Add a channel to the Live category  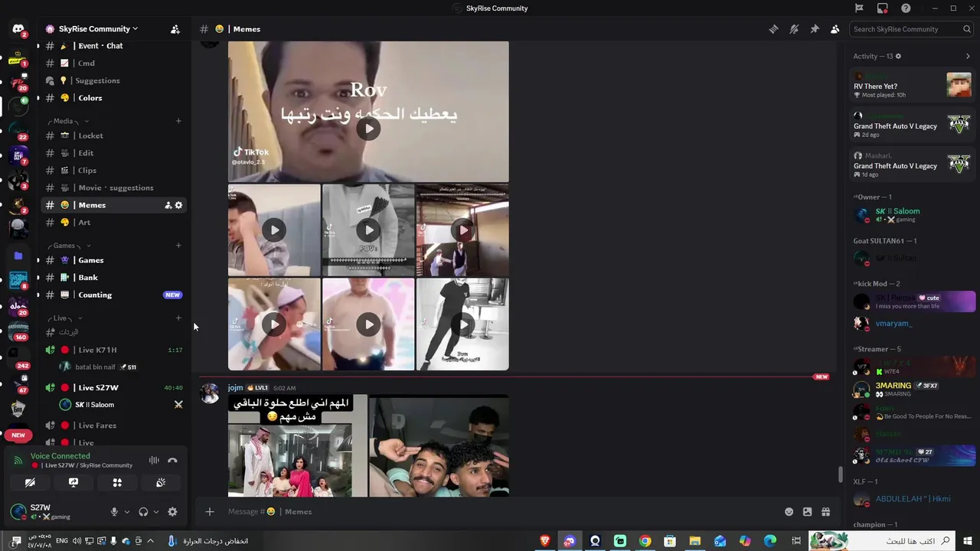click(x=178, y=318)
